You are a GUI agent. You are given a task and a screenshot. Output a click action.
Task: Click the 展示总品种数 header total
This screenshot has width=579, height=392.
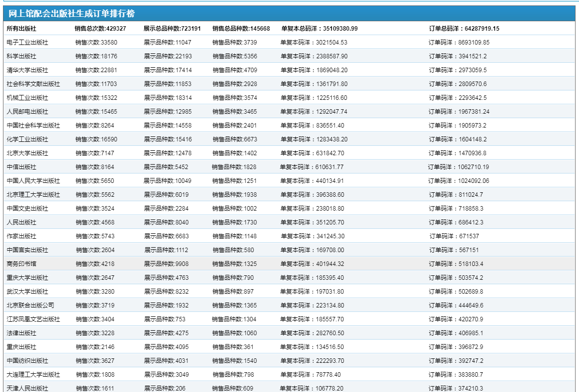[172, 29]
